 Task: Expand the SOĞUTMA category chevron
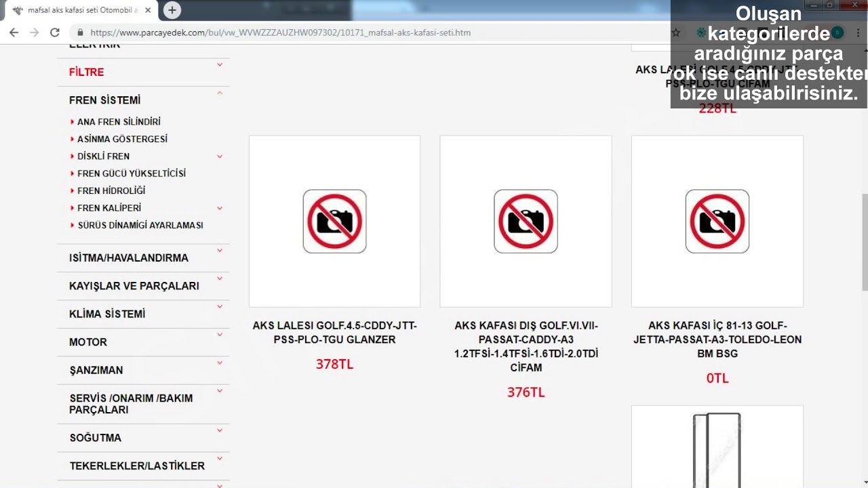[x=220, y=430]
